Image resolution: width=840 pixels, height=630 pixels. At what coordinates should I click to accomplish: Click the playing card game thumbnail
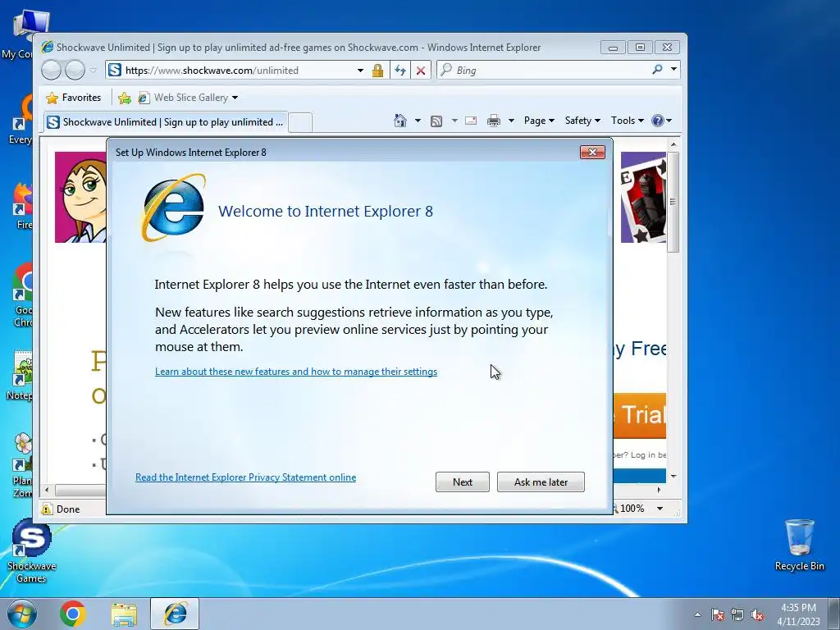pos(643,197)
